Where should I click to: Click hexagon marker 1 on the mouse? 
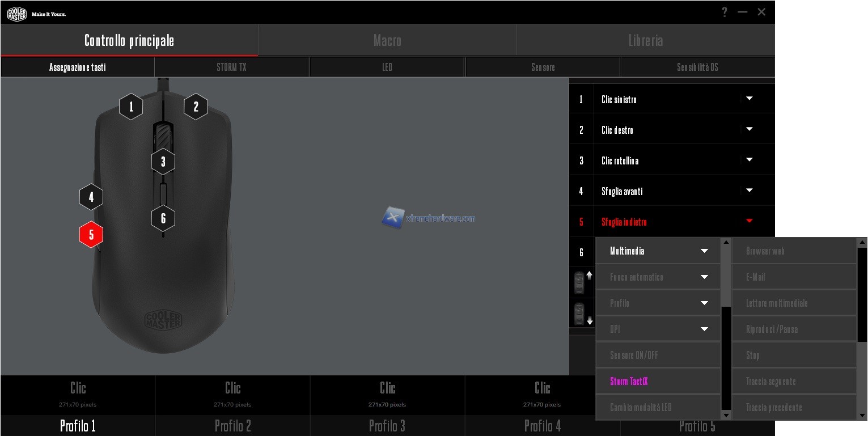point(131,107)
